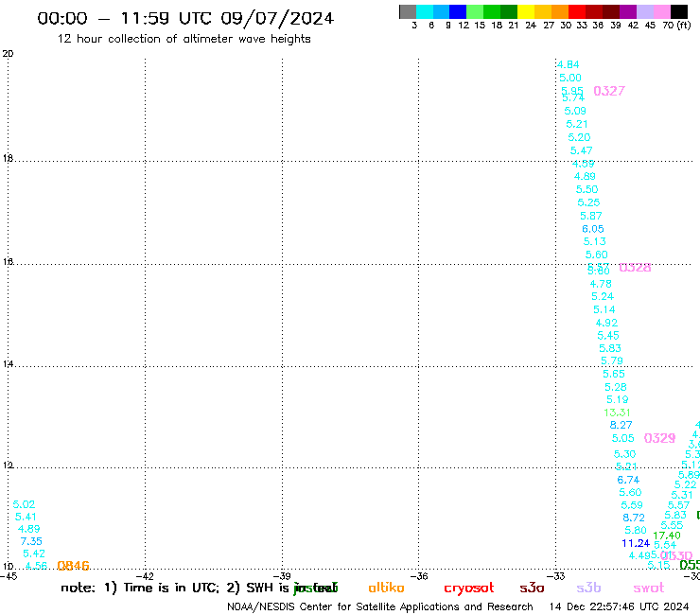Click the 5.13 wave height value
This screenshot has width=700, height=615.
pos(595,241)
